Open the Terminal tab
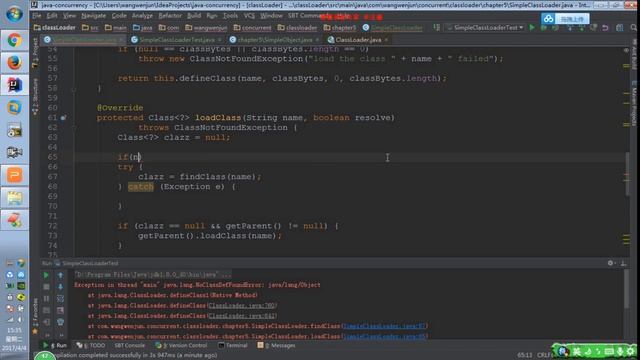640x360 pixels. (233, 345)
